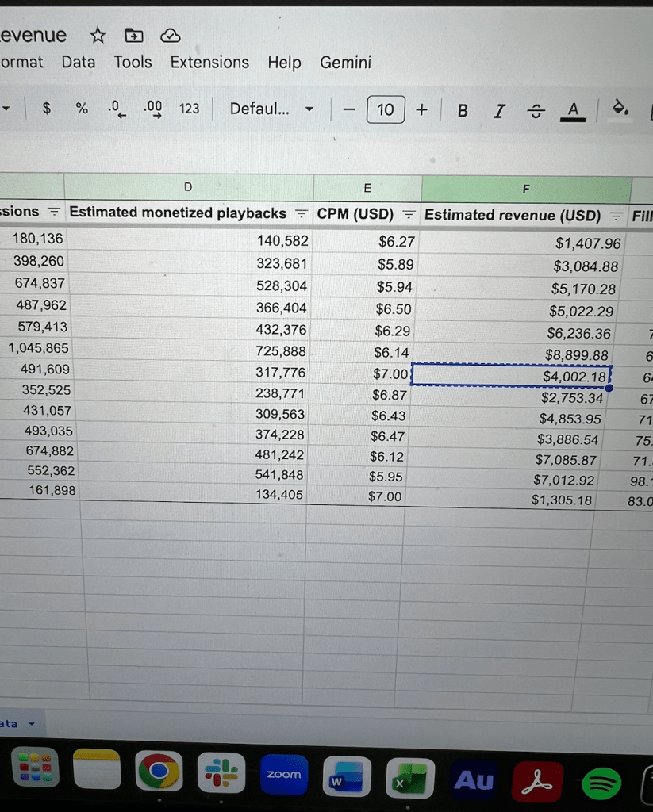The image size is (653, 812).
Task: Decrease decimal places in toolbar
Action: [116, 109]
